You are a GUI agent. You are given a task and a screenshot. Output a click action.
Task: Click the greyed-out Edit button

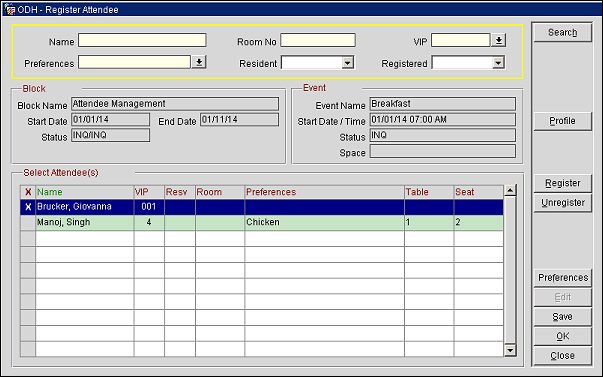(x=562, y=297)
